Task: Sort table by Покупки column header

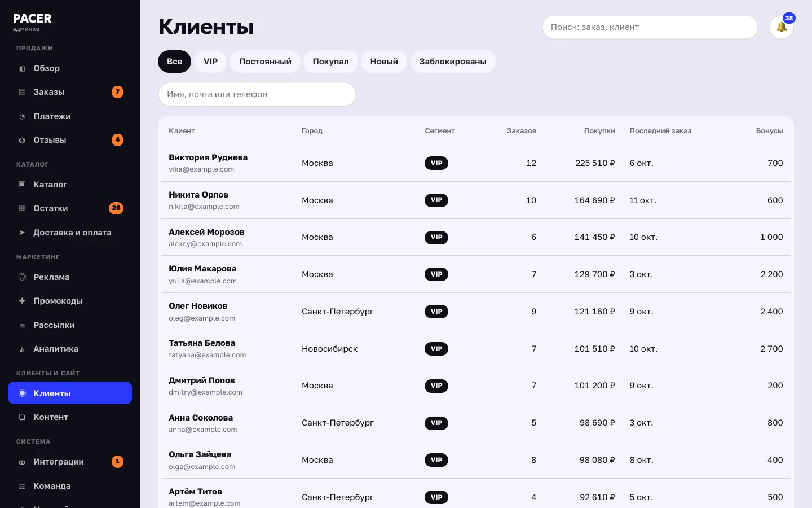Action: 599,131
